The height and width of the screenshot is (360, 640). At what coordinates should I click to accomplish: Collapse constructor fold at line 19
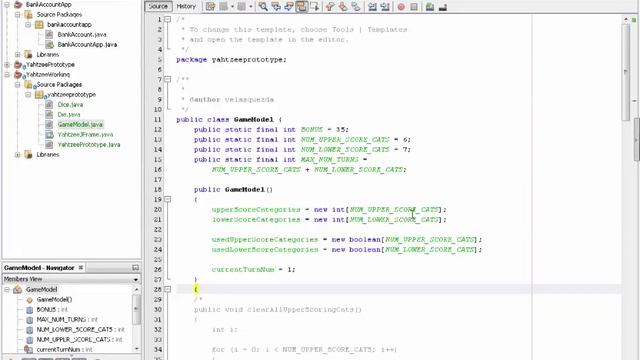(167, 199)
